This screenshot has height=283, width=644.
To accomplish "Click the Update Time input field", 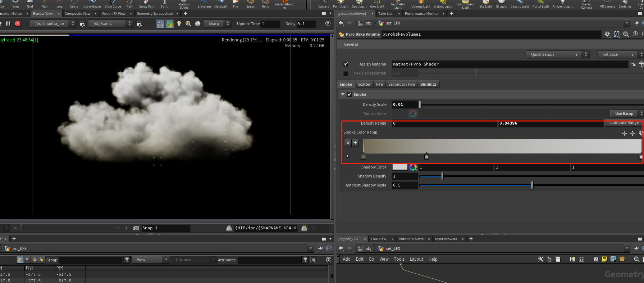I will click(x=270, y=24).
